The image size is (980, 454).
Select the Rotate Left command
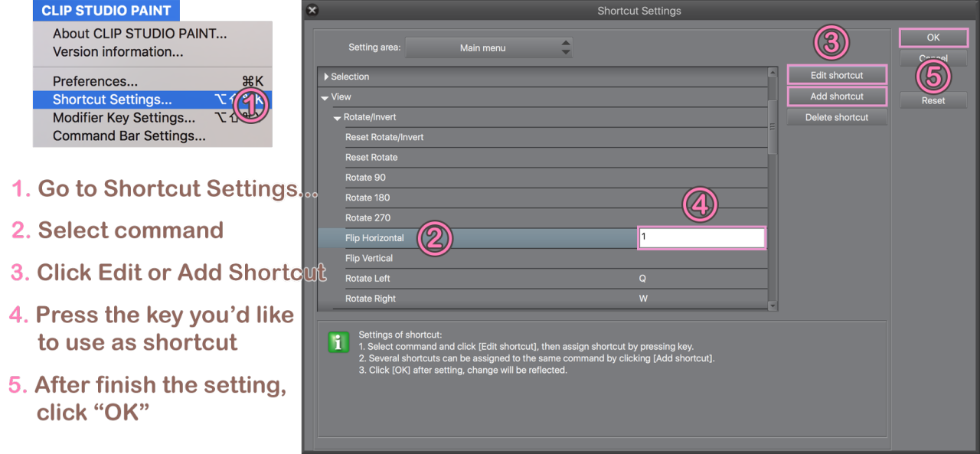[x=556, y=279]
